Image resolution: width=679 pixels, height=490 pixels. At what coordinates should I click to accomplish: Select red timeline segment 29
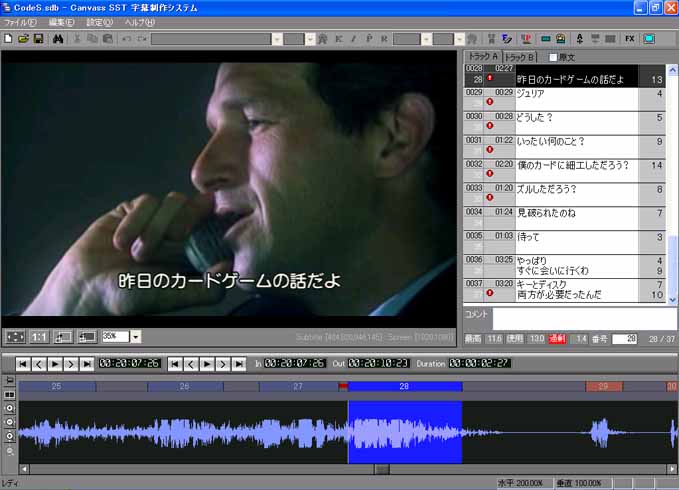604,386
